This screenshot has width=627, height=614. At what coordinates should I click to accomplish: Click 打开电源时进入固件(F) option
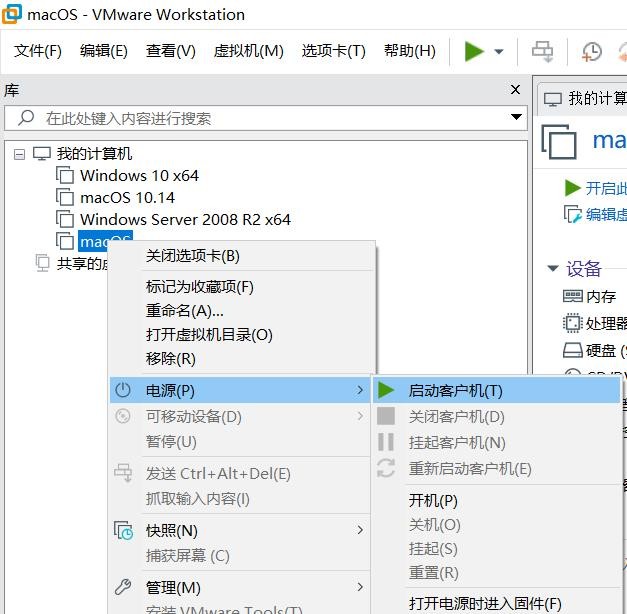coord(485,603)
